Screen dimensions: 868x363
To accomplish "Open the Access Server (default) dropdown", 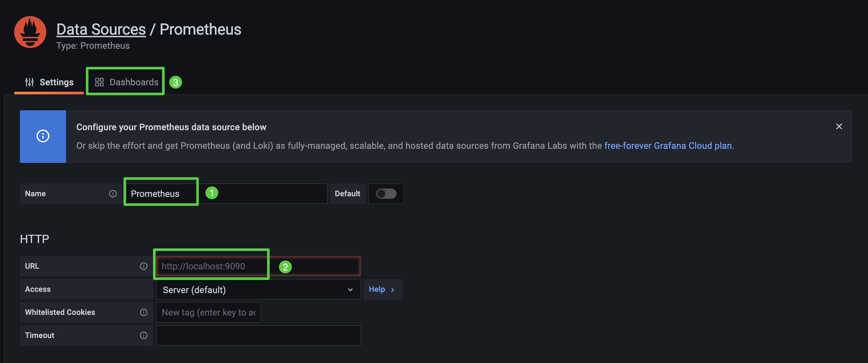I will pyautogui.click(x=258, y=289).
